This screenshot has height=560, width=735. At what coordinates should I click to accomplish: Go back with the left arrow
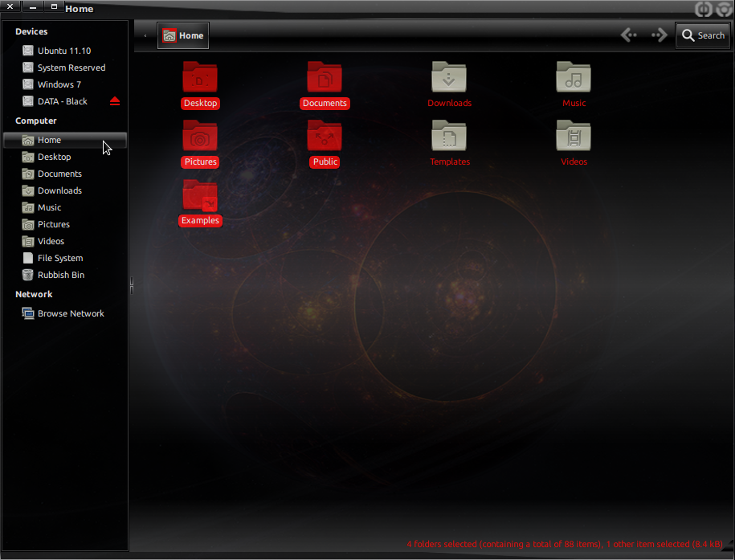629,35
